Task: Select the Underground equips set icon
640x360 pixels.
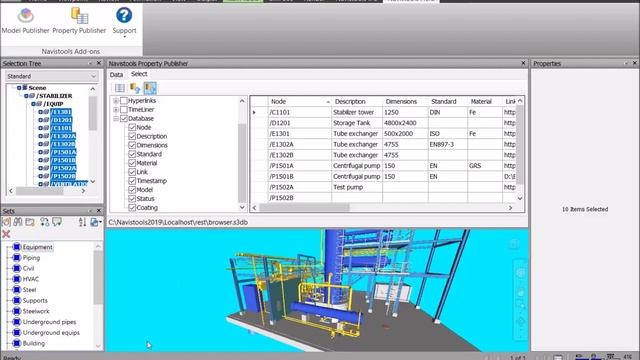Action: (16, 333)
